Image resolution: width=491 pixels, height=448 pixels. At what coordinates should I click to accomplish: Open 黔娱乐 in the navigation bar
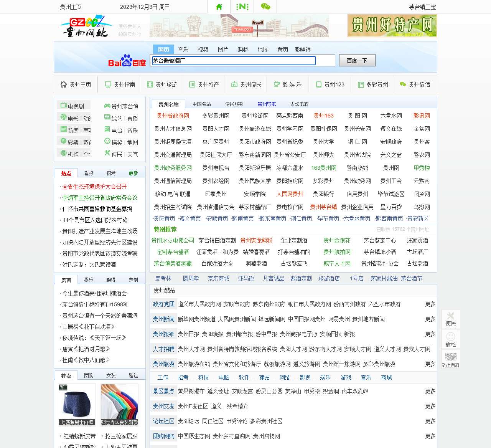click(288, 84)
